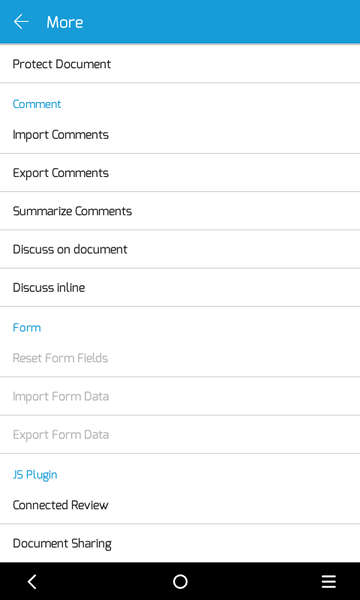Open Connected Review plugin
Viewport: 360px width, 600px height.
(180, 505)
